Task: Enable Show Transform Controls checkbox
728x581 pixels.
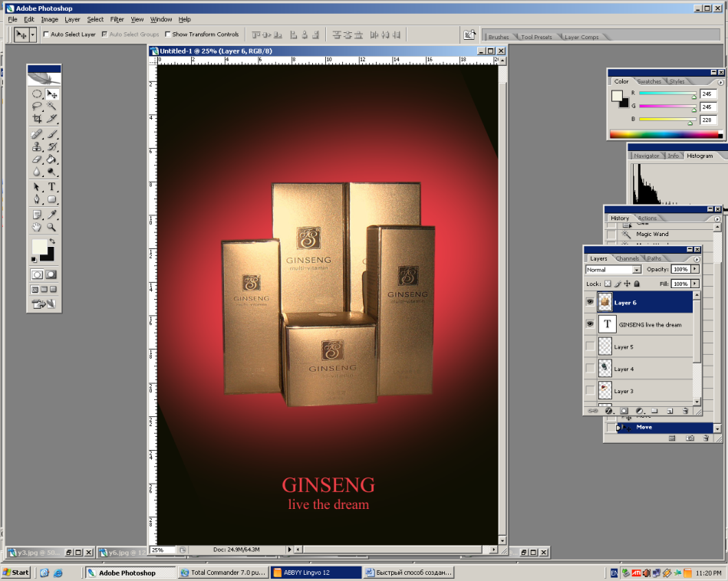Action: 168,34
